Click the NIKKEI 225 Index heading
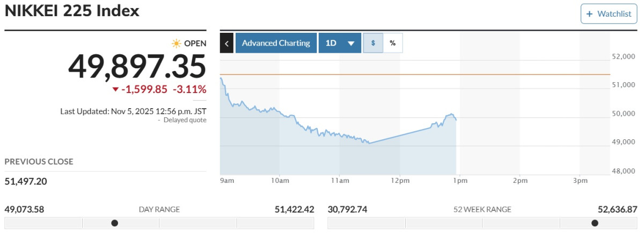This screenshot has width=644, height=235. point(72,11)
